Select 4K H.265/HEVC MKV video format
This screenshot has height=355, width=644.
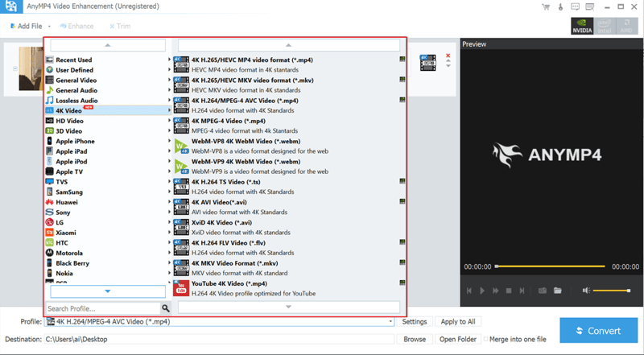click(x=290, y=85)
